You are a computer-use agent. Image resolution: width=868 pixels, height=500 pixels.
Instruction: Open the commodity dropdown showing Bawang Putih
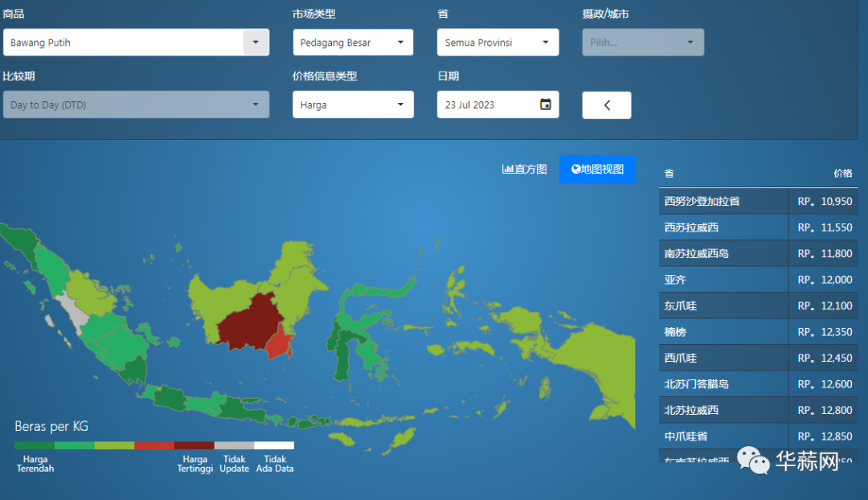pyautogui.click(x=136, y=43)
